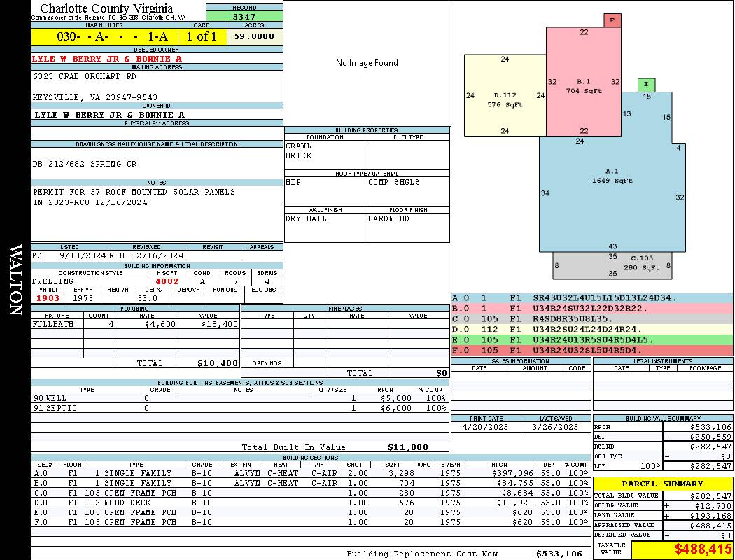
Task: Click the small red F sketch box
Action: [x=612, y=20]
